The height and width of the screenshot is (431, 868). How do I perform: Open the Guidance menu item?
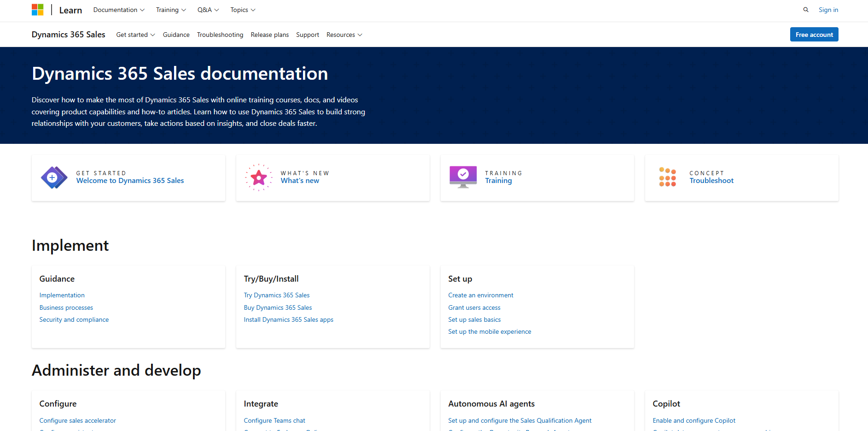pyautogui.click(x=176, y=35)
